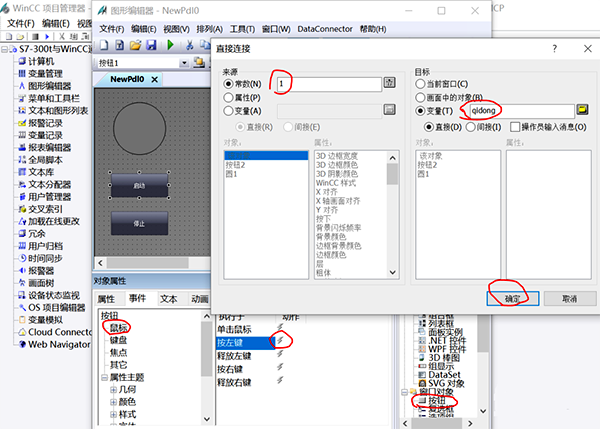The height and width of the screenshot is (429, 600).
Task: Click the green Run runtime toolbar icon
Action: tap(171, 45)
